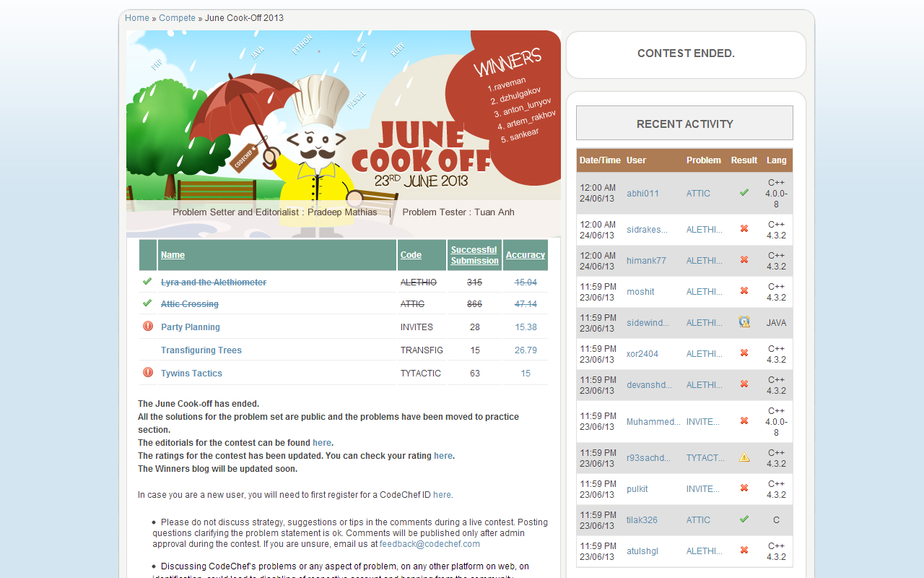The height and width of the screenshot is (578, 924).
Task: Click the submission count 866 for Attic Crossing
Action: tap(474, 304)
